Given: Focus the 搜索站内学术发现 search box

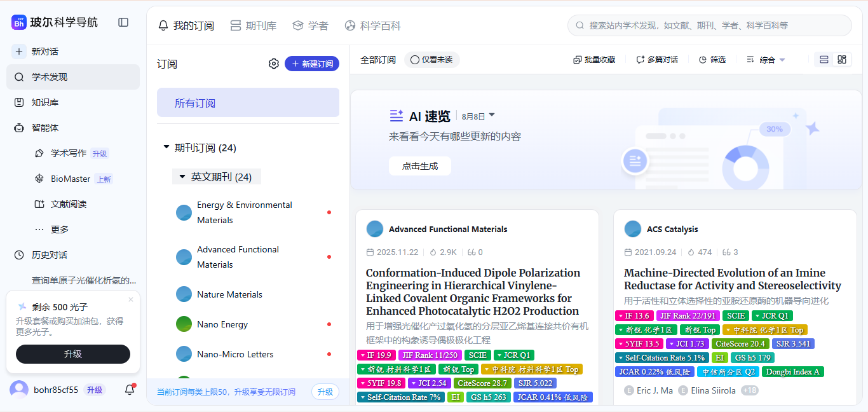Looking at the screenshot, I should [709, 25].
